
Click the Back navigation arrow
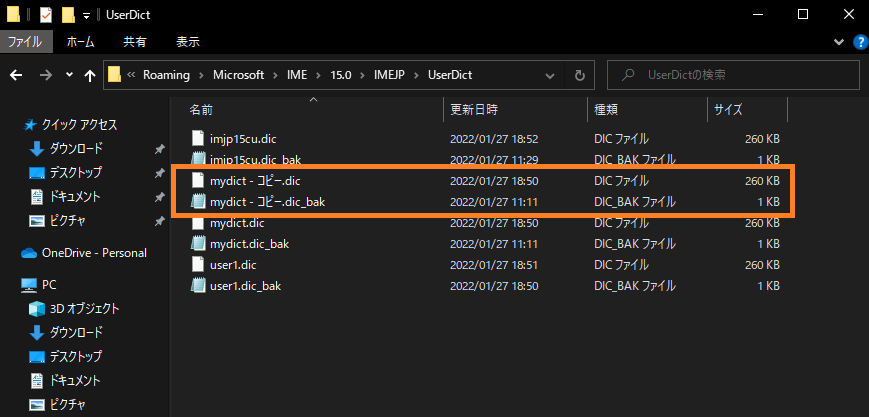[16, 75]
